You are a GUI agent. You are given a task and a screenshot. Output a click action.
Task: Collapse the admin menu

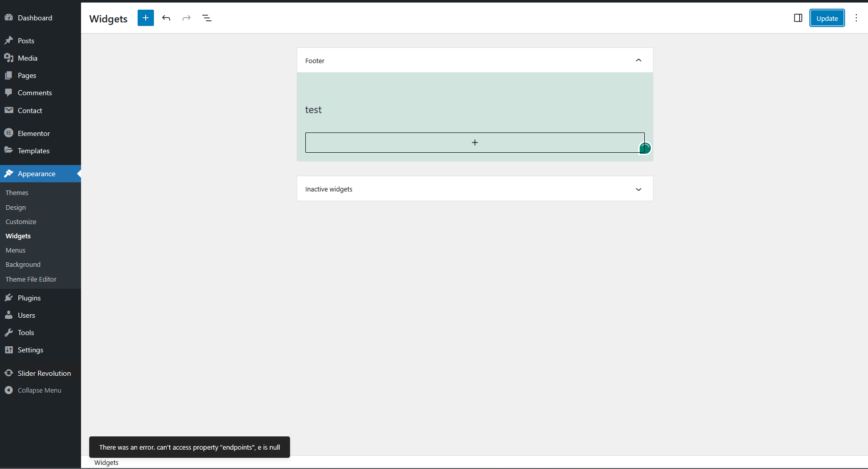coord(39,390)
